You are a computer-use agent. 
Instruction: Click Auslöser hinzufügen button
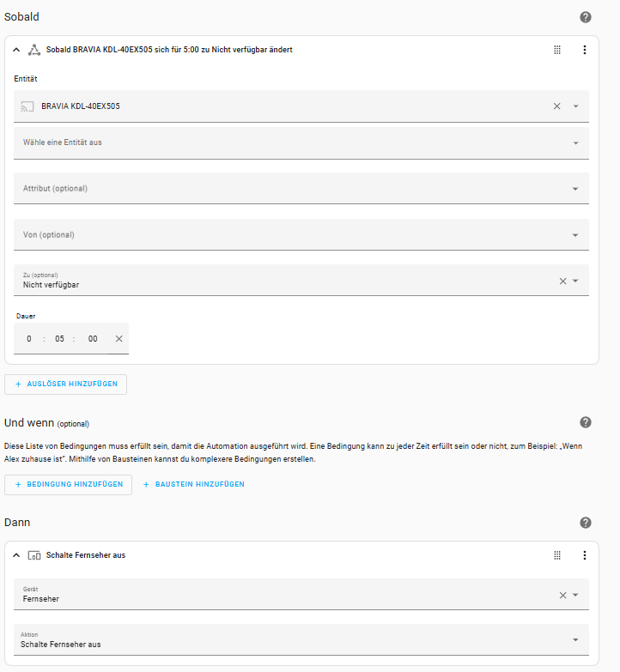pos(65,384)
